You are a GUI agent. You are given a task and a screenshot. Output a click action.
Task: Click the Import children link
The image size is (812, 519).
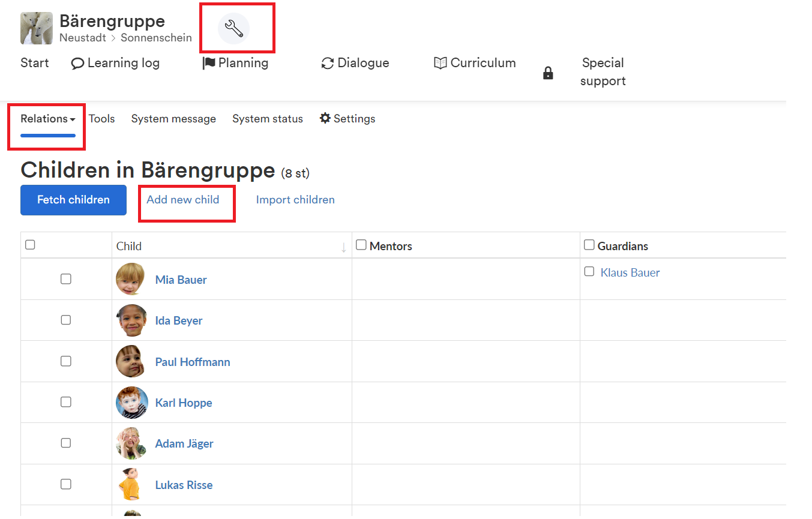pyautogui.click(x=295, y=200)
